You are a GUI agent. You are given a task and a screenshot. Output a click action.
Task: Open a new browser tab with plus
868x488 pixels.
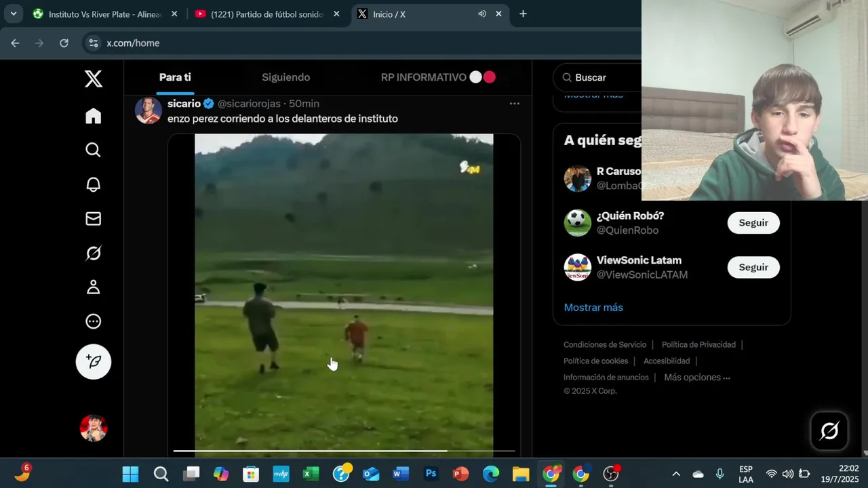pyautogui.click(x=523, y=14)
